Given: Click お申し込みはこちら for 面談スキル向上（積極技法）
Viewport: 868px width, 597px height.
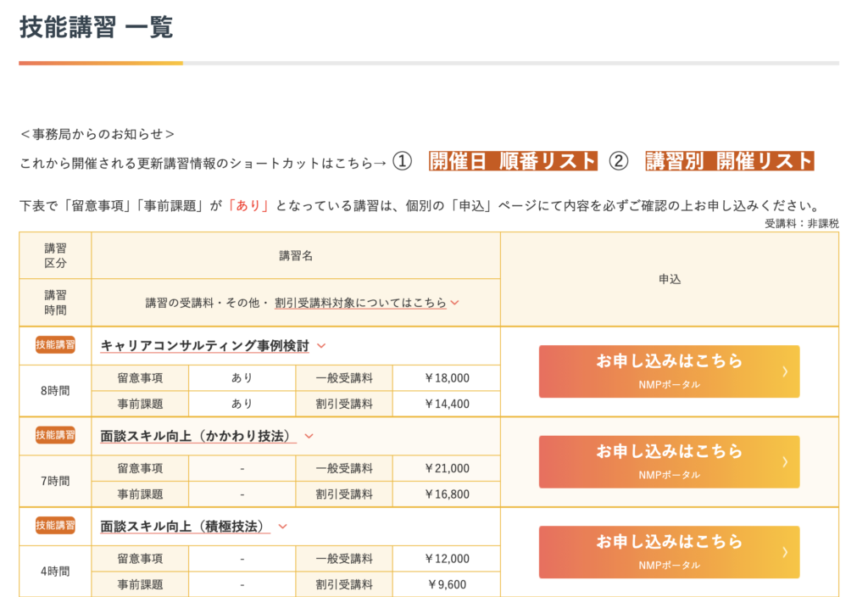Looking at the screenshot, I should coord(669,552).
